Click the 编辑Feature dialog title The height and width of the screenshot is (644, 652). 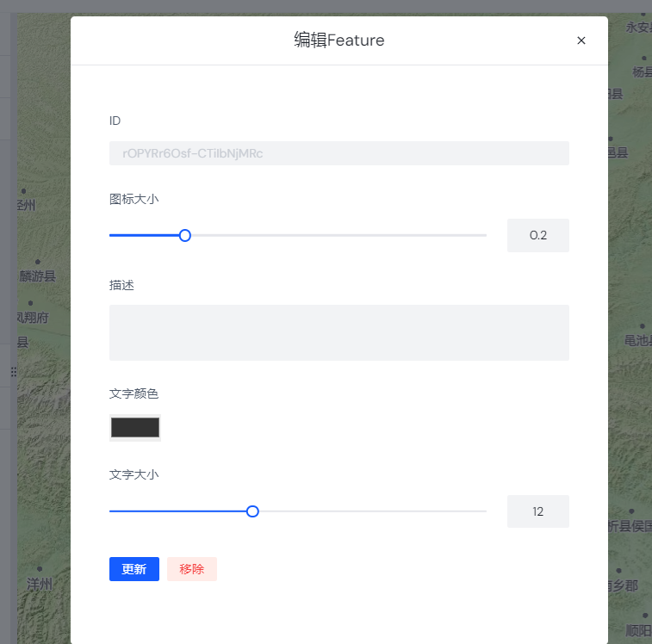(338, 40)
